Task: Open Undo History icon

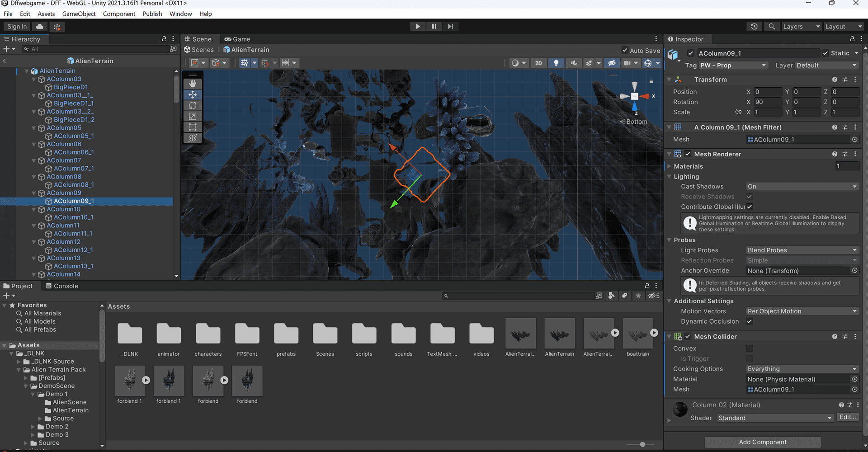Action: [754, 27]
